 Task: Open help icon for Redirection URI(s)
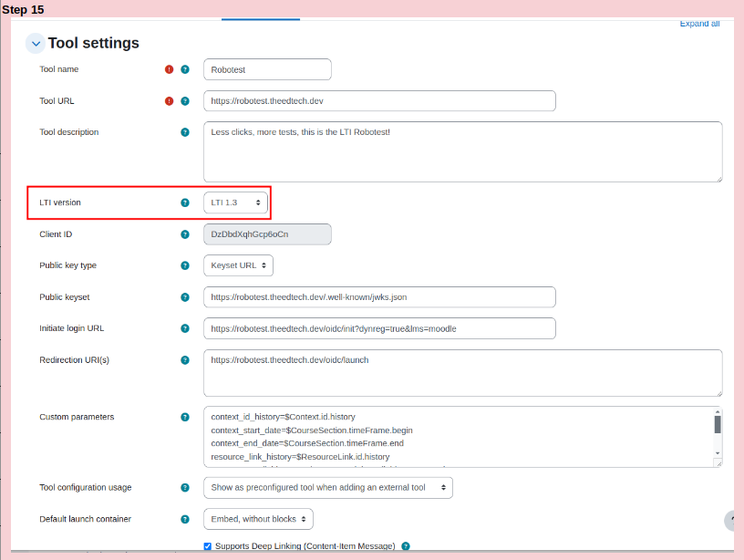[185, 360]
